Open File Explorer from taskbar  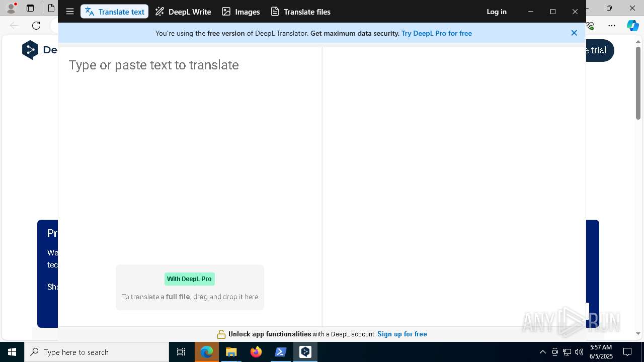[x=231, y=352]
